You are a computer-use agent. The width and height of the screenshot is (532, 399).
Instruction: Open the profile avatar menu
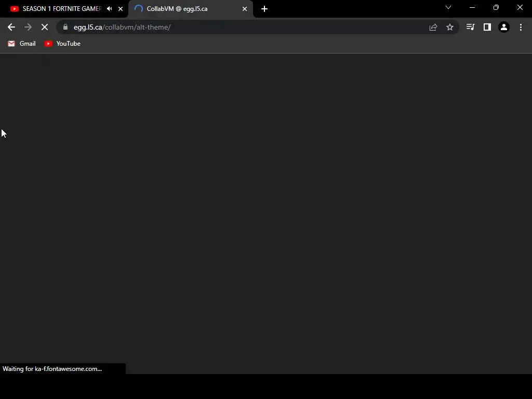pos(504,27)
